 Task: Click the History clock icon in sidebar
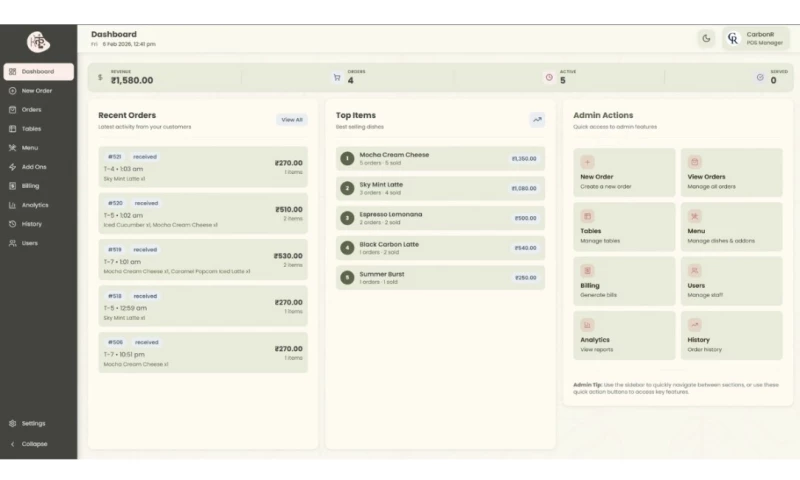pos(12,224)
